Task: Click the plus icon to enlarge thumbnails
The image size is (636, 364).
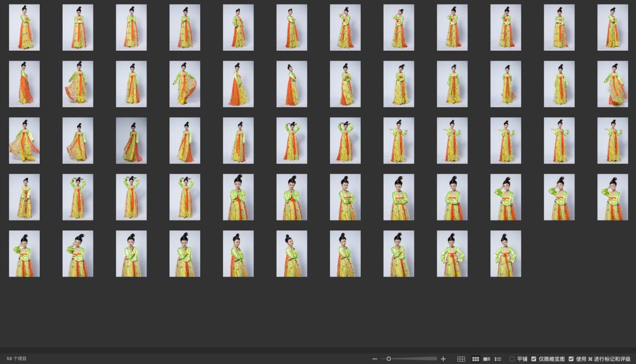Action: (443, 359)
